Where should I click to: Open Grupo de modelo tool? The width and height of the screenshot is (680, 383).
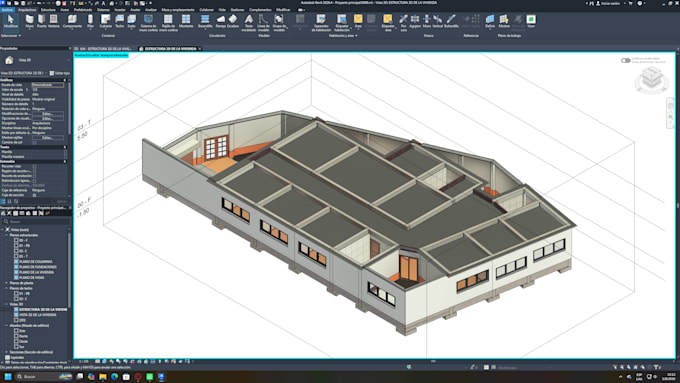279,23
